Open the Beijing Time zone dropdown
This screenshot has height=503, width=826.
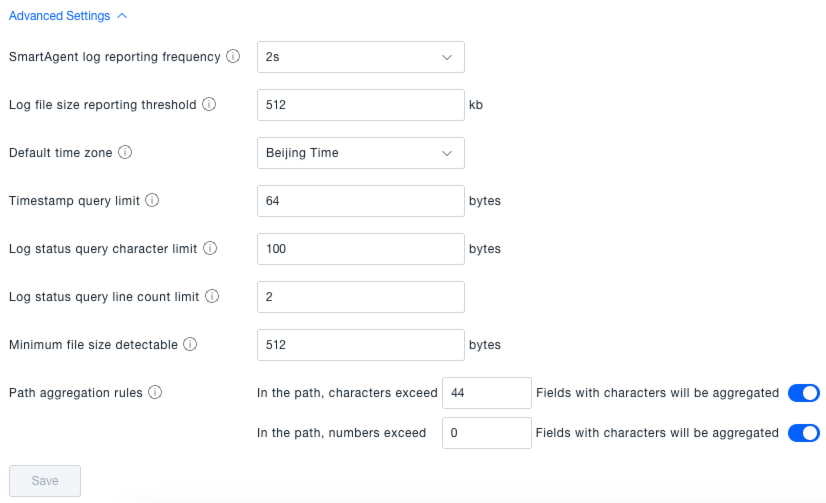360,153
